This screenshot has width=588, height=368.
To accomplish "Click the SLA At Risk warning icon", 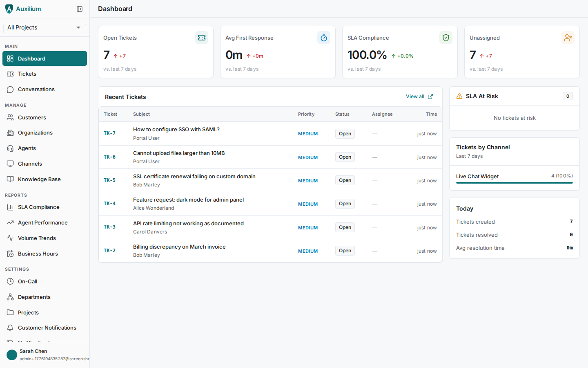I will click(x=459, y=96).
